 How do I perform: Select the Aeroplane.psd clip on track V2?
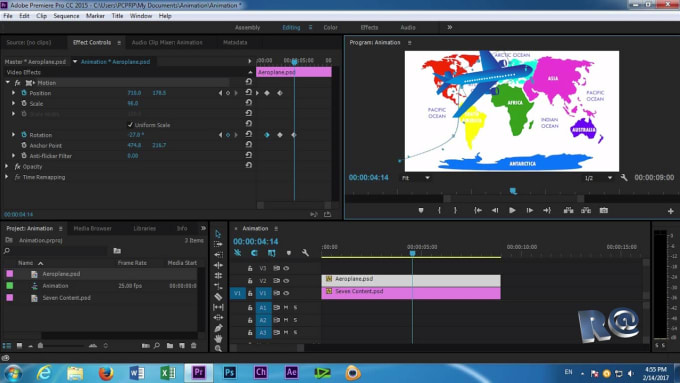(411, 280)
